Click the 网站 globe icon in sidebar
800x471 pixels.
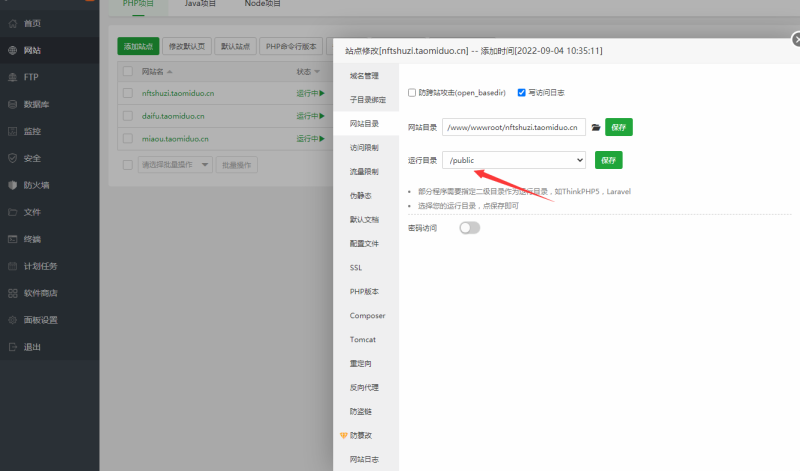click(13, 50)
